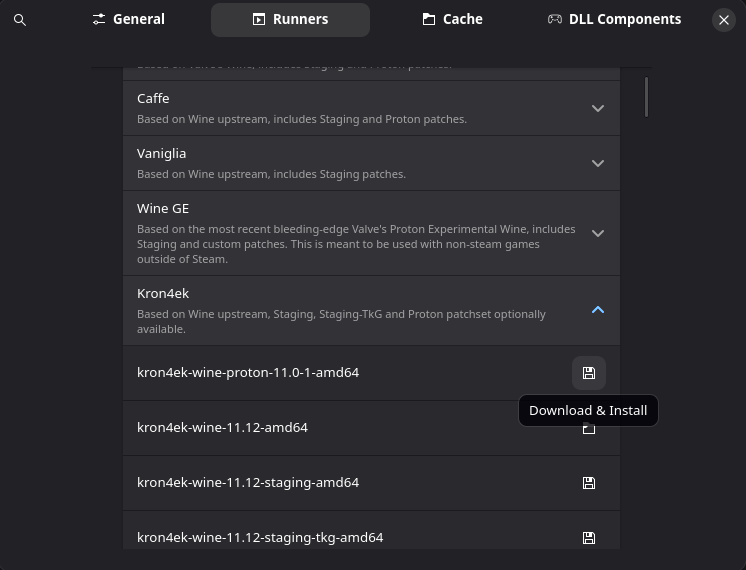This screenshot has width=746, height=570.
Task: Switch to the Cache tab
Action: tap(452, 20)
